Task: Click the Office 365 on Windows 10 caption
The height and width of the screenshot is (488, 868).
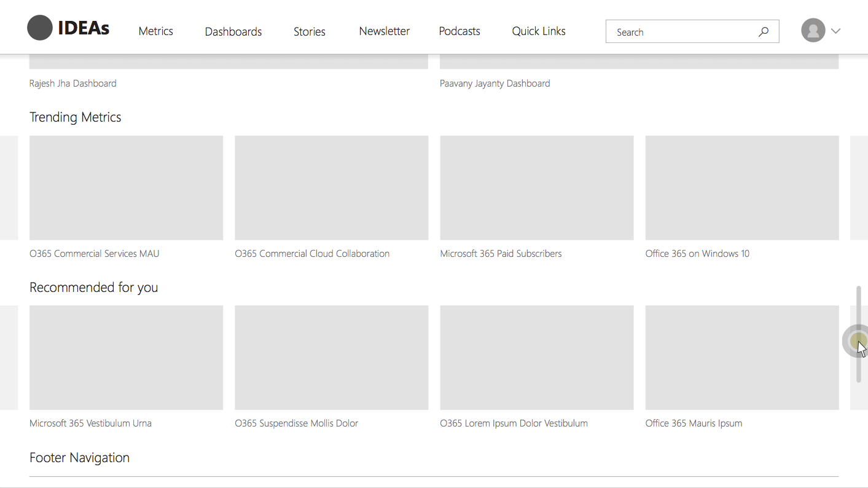Action: pos(697,254)
